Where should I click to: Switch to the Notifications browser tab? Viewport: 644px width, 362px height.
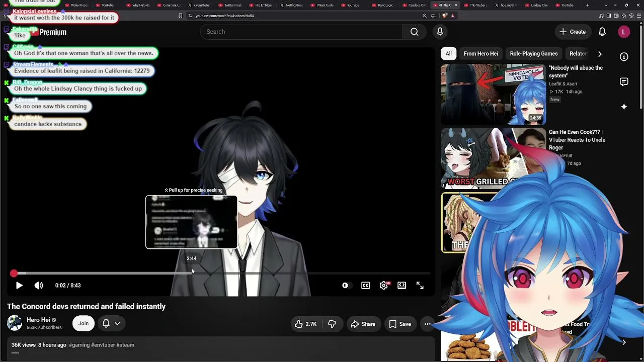pos(293,5)
